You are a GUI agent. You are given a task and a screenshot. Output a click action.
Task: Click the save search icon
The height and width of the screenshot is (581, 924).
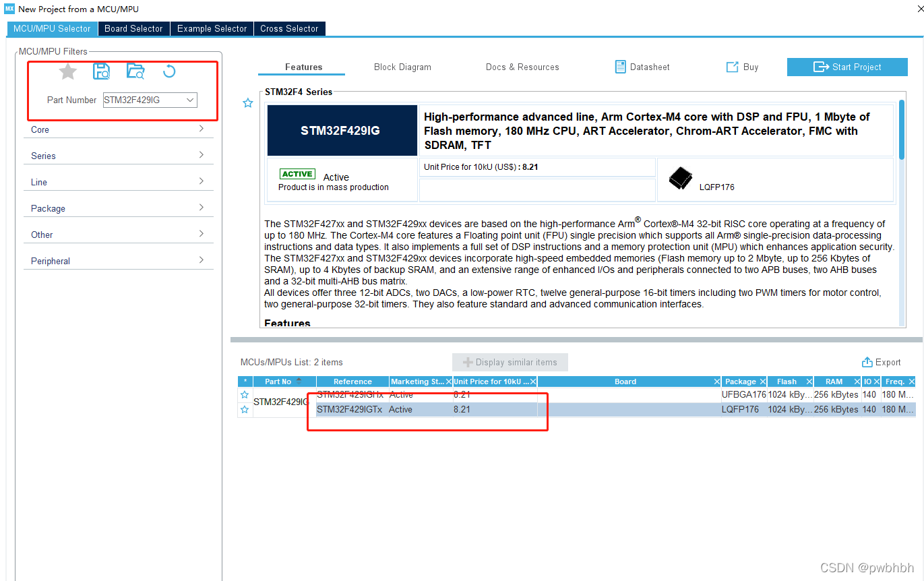tap(102, 71)
